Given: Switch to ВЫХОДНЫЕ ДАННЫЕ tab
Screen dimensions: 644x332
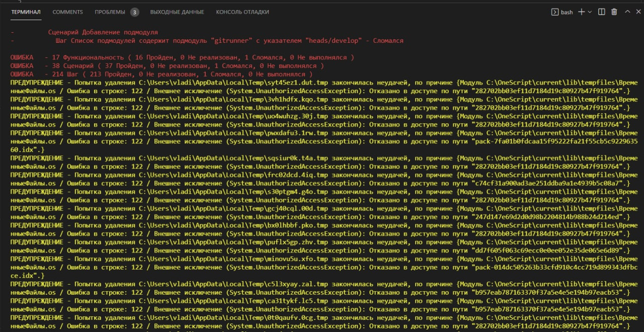Looking at the screenshot, I should 177,12.
